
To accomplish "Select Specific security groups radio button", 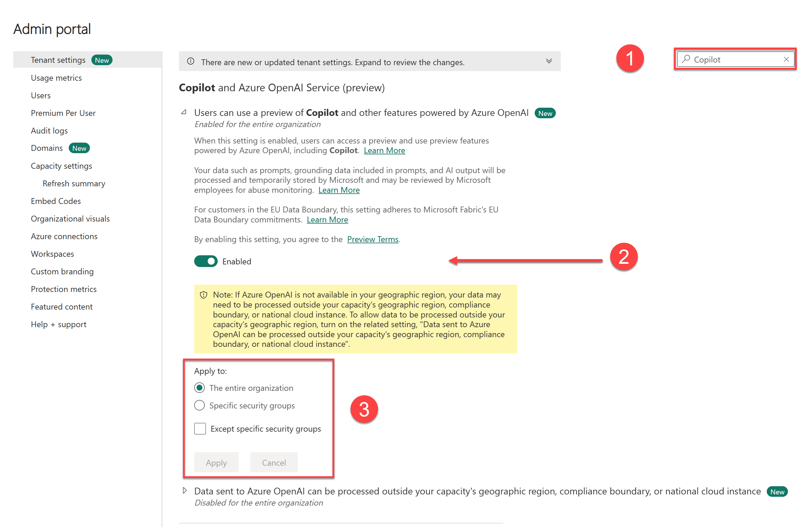I will pyautogui.click(x=200, y=405).
